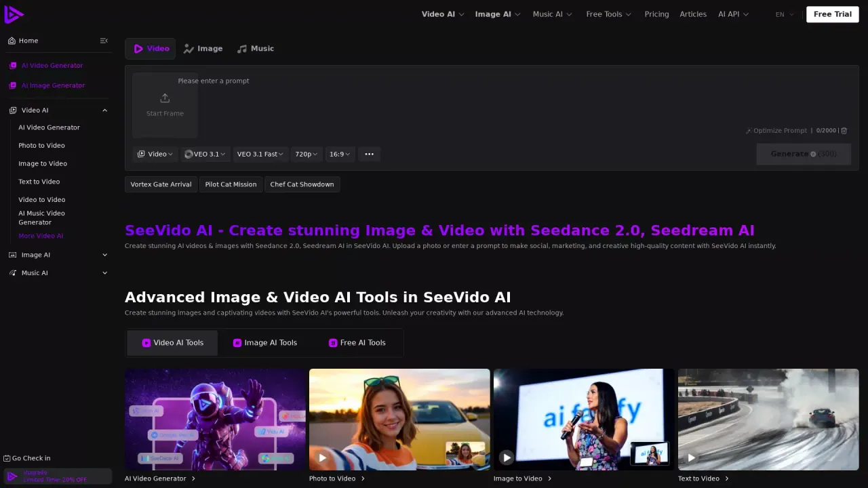Viewport: 868px width, 488px height.
Task: Expand the Music AI sidebar section
Action: pos(105,273)
